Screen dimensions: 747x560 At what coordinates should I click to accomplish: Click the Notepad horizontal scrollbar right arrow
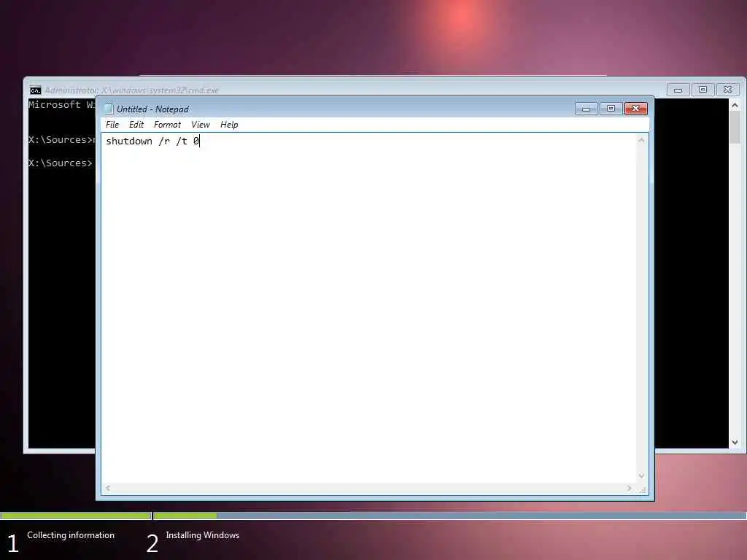(630, 488)
